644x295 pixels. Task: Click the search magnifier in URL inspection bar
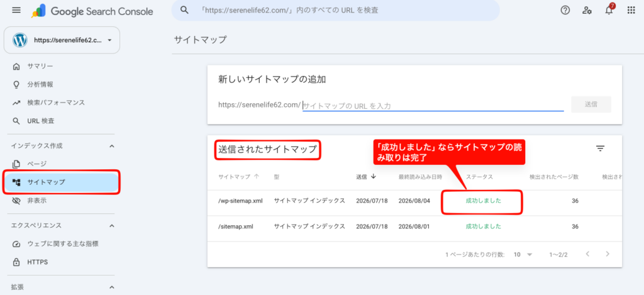click(x=184, y=10)
